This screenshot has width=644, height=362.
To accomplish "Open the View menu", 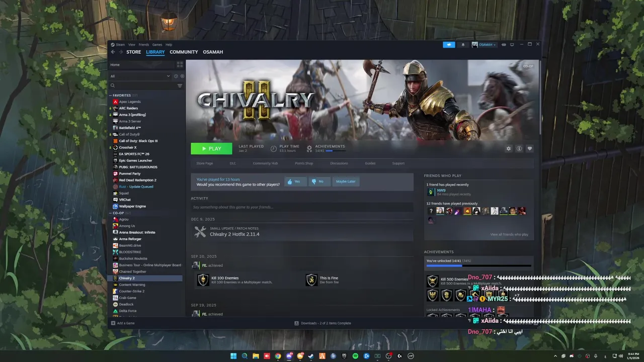I will (x=131, y=45).
